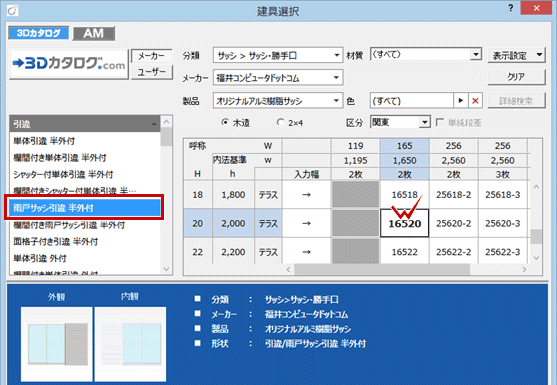The width and height of the screenshot is (557, 385).
Task: Click the クリア button
Action: click(516, 77)
